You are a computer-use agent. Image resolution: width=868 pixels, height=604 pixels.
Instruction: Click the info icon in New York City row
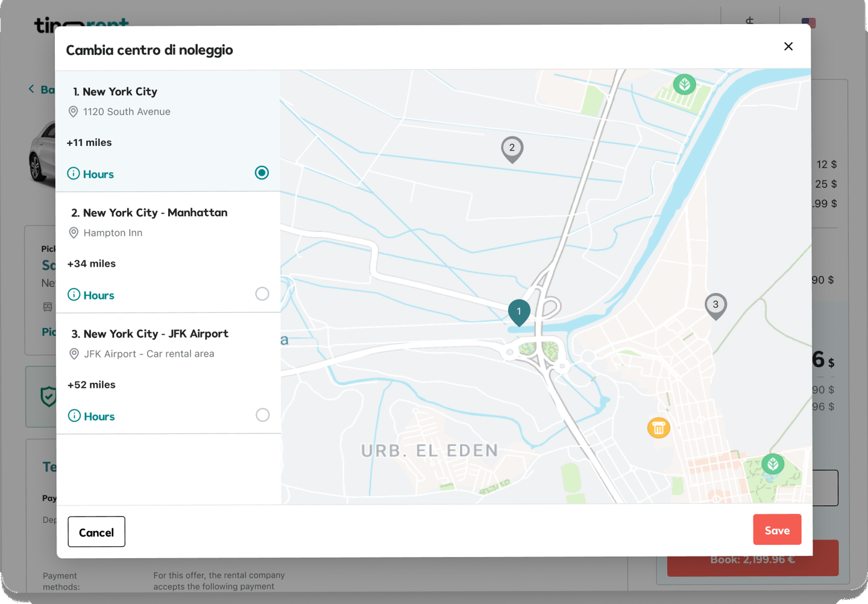74,174
